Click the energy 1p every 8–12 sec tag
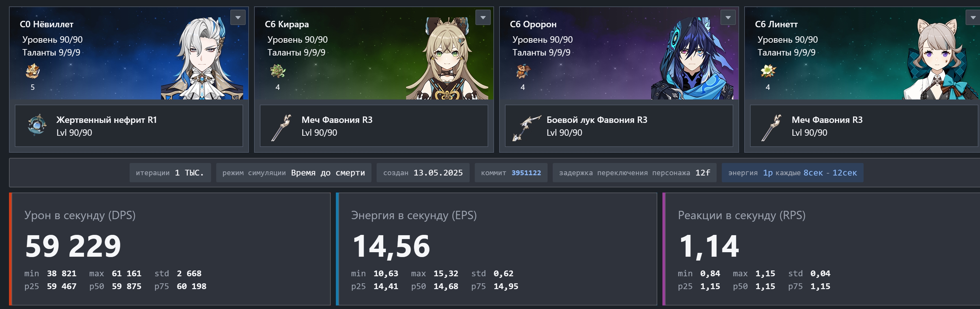The height and width of the screenshot is (309, 980). tap(792, 173)
